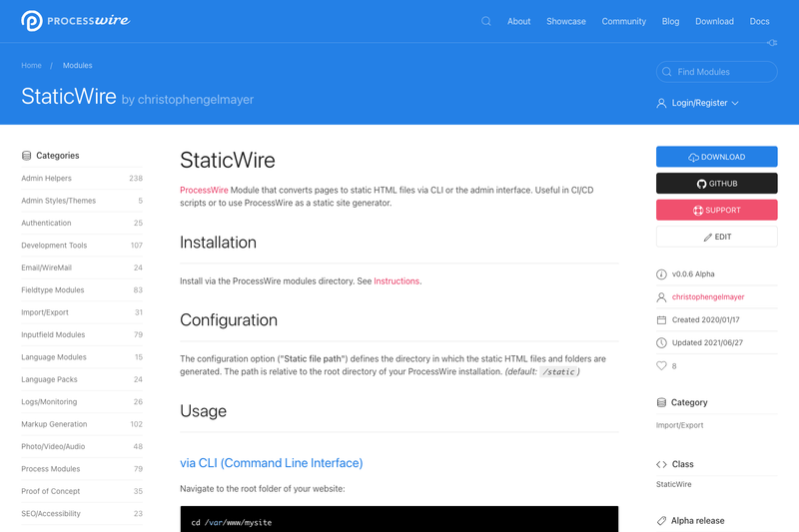Click the 'StaticWire' class name text
799x532 pixels.
point(673,484)
